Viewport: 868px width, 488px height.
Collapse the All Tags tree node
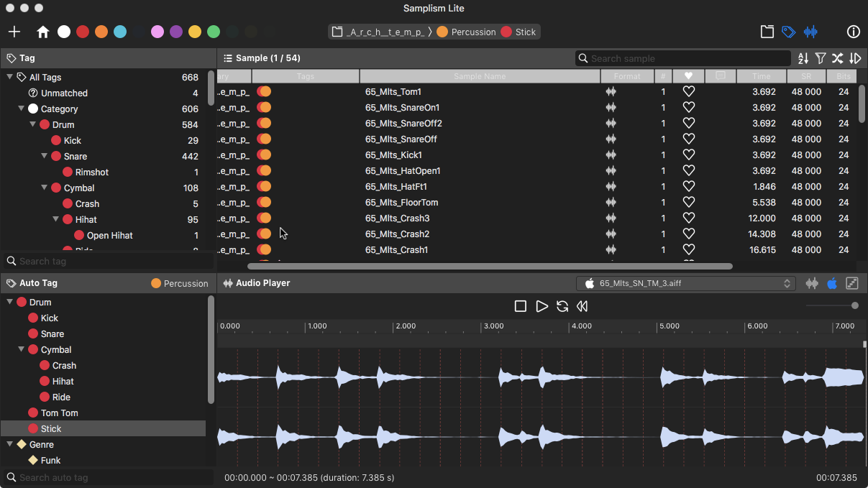(9, 77)
